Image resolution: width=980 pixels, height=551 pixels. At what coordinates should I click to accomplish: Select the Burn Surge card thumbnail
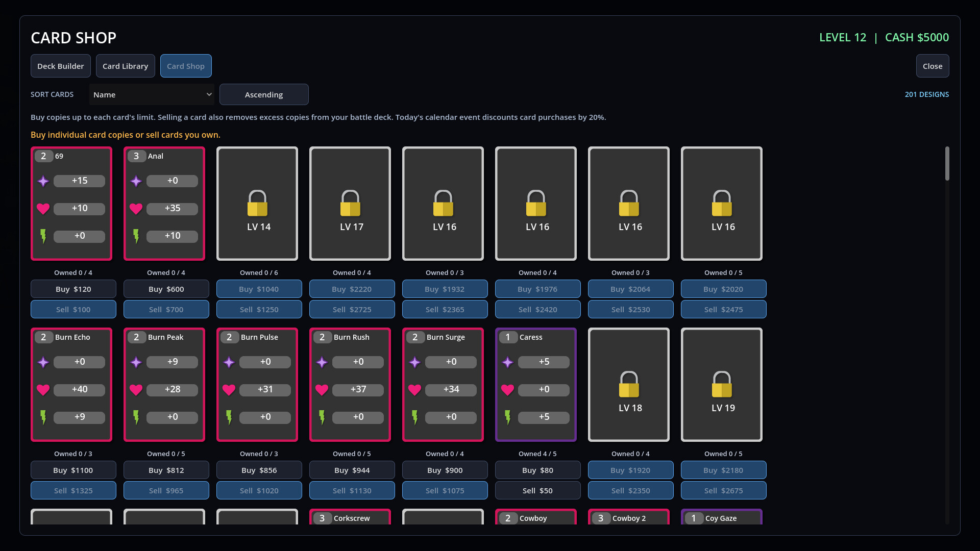[443, 385]
